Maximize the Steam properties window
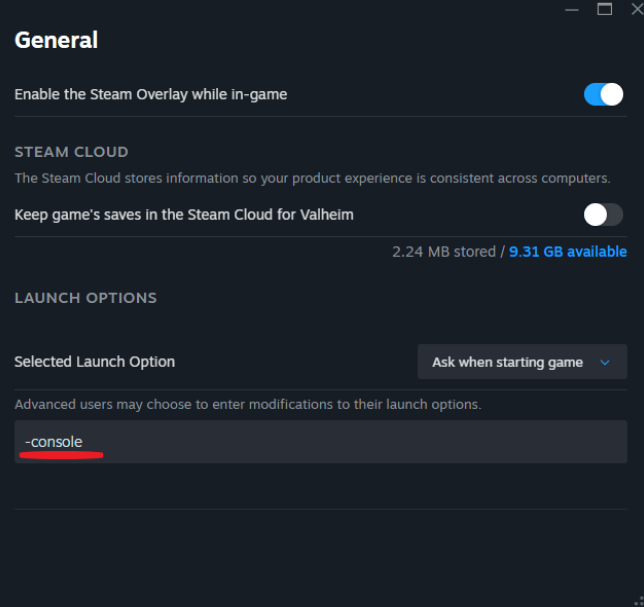The image size is (644, 607). click(604, 9)
